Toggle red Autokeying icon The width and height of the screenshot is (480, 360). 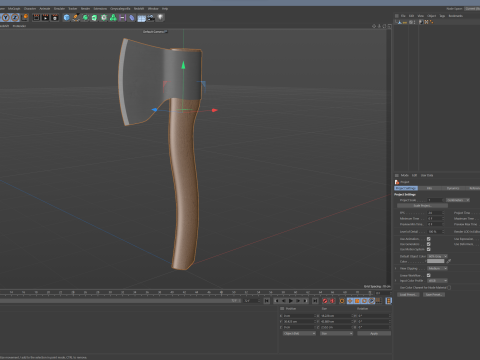(x=332, y=301)
